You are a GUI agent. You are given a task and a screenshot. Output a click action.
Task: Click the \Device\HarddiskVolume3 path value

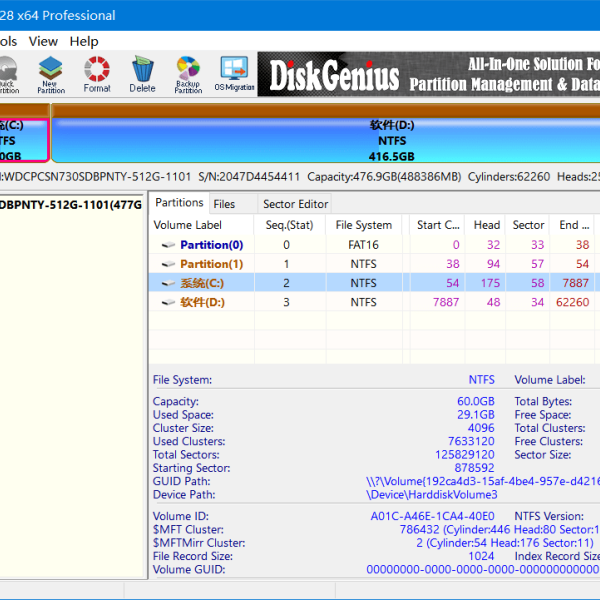[x=432, y=495]
